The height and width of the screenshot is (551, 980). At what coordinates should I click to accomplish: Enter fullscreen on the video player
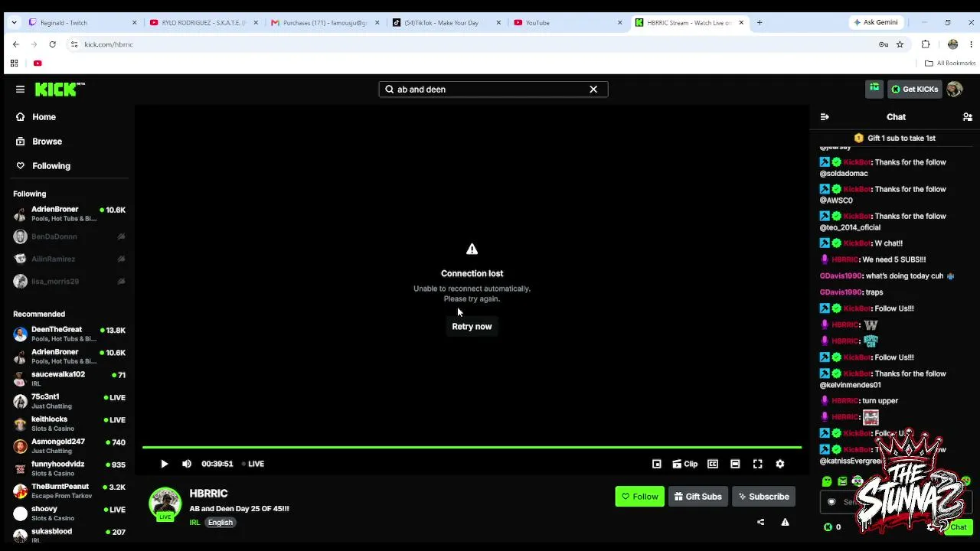[757, 464]
